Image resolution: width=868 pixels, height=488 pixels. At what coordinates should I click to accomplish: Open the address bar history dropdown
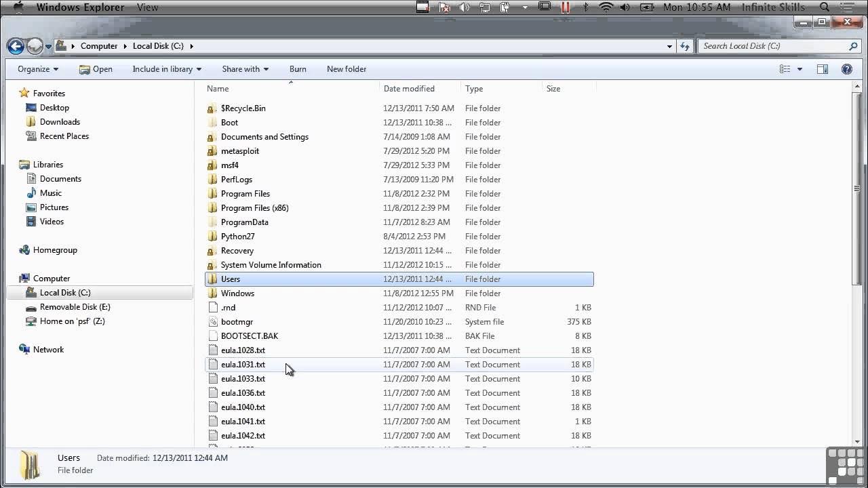pyautogui.click(x=669, y=46)
